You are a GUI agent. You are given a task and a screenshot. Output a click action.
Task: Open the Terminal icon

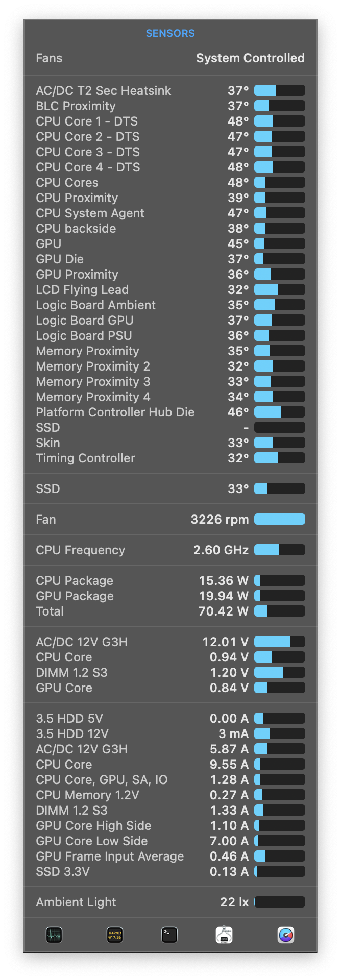(x=169, y=935)
